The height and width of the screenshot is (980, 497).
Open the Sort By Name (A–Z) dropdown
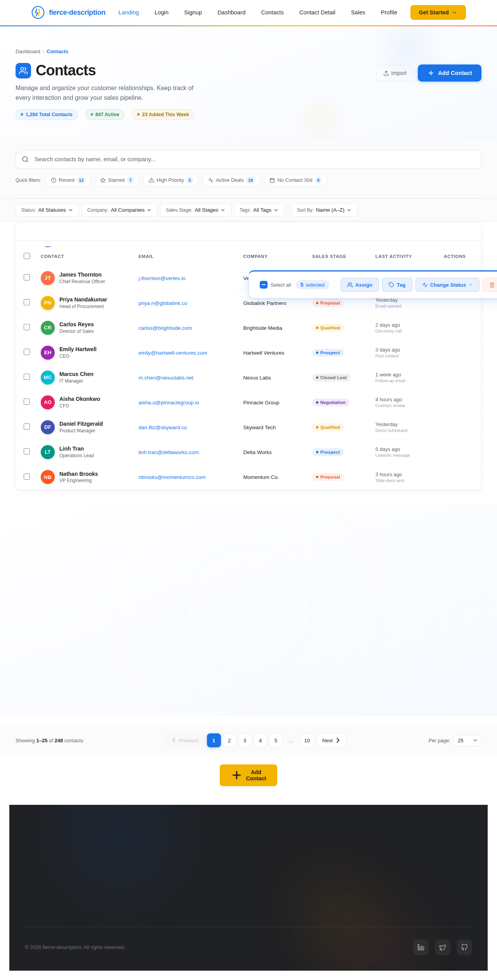324,210
